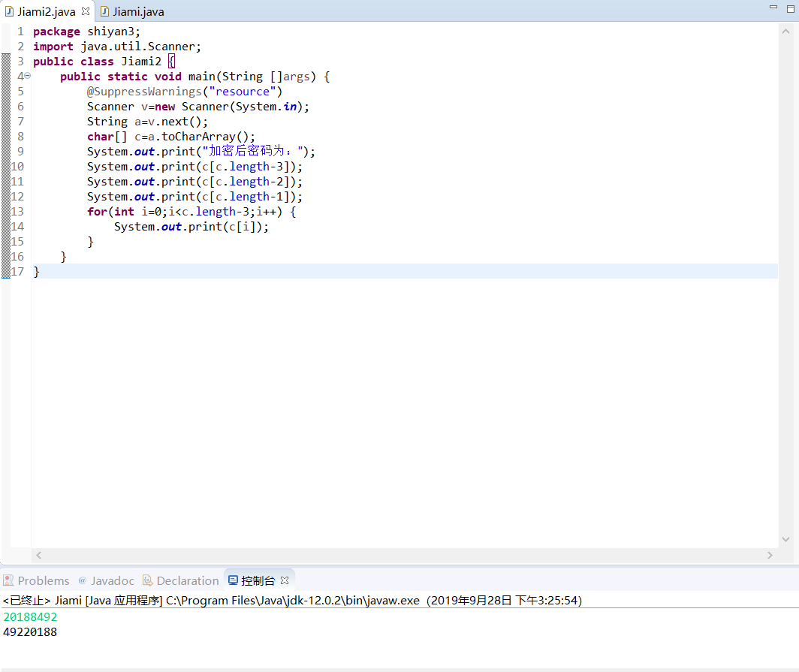Click the @SuppressWarnings annotation
Screen dimensions: 799x672
pyautogui.click(x=144, y=92)
